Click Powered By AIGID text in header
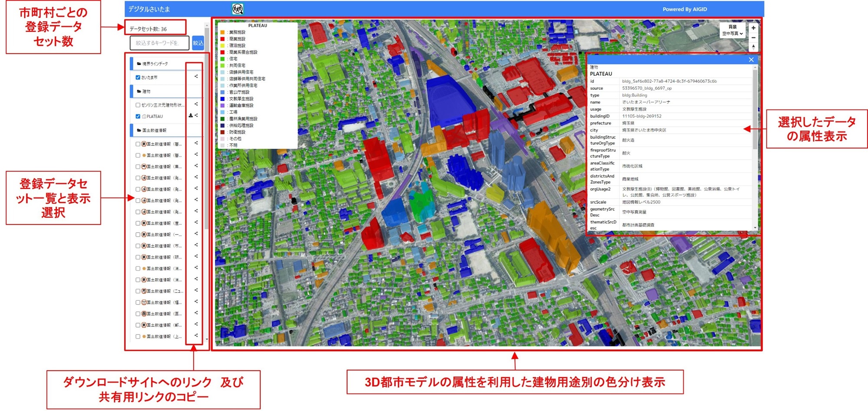Image resolution: width=868 pixels, height=411 pixels. (x=684, y=9)
